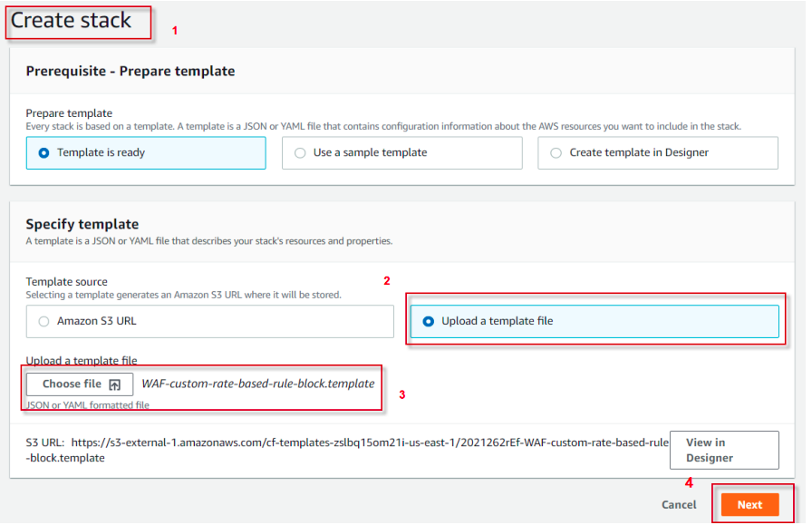Open View in Designer
The width and height of the screenshot is (812, 525).
(x=724, y=450)
